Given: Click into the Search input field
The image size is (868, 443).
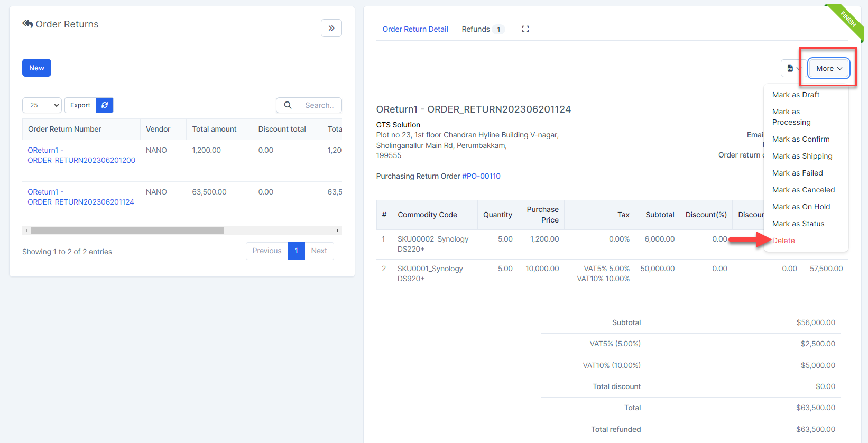Looking at the screenshot, I should (x=320, y=105).
